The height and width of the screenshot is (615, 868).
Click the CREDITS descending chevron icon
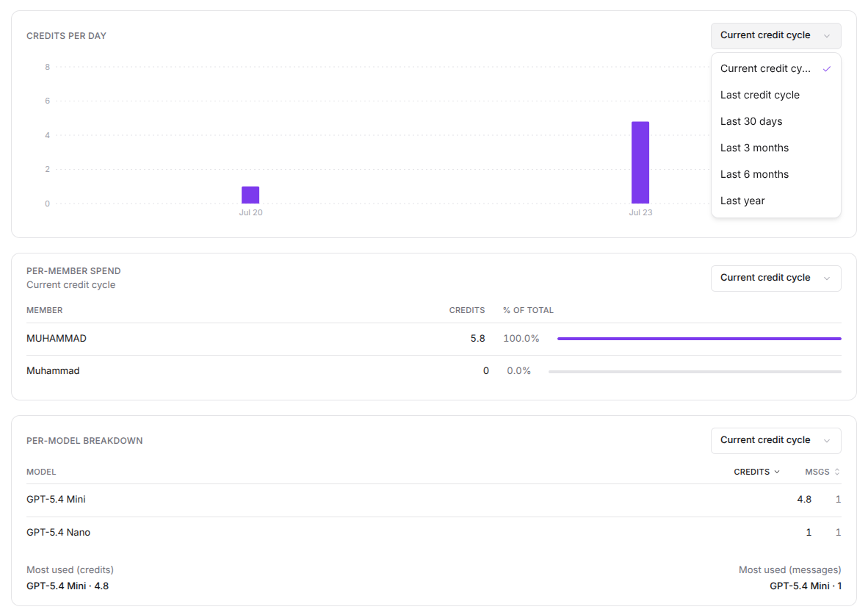click(777, 472)
